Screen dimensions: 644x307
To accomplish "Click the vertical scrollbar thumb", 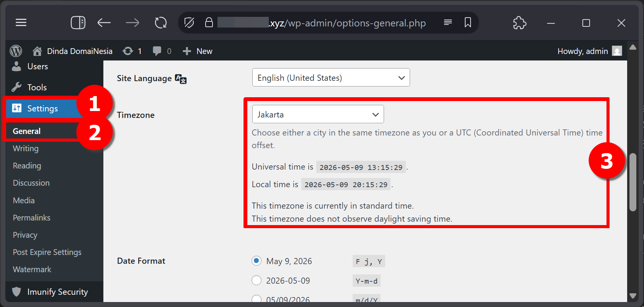I will click(x=633, y=182).
